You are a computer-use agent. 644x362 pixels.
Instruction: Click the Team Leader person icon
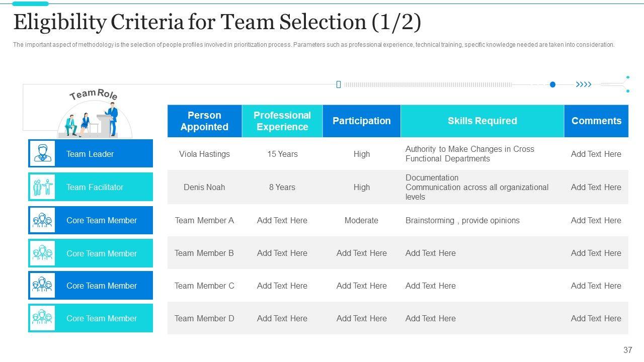pos(42,153)
